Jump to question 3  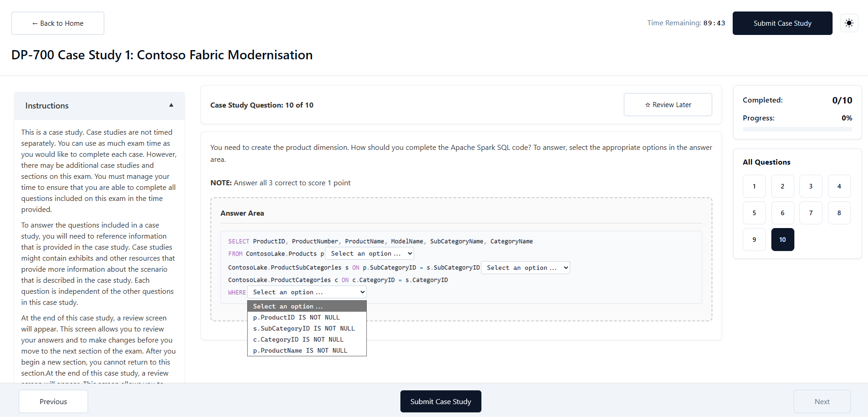click(810, 186)
